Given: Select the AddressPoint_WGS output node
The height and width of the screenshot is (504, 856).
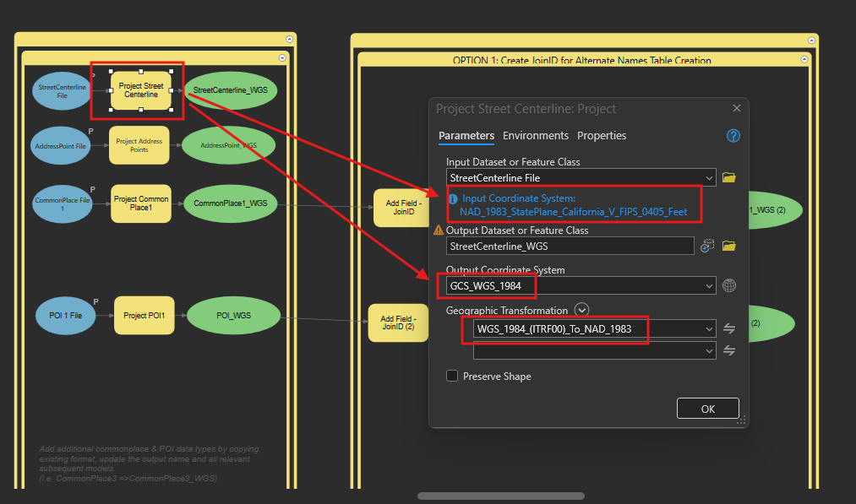Looking at the screenshot, I should [x=228, y=145].
